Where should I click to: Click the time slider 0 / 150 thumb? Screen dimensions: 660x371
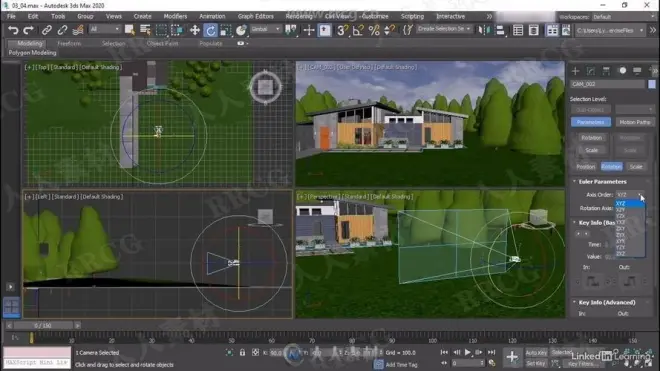click(x=43, y=326)
